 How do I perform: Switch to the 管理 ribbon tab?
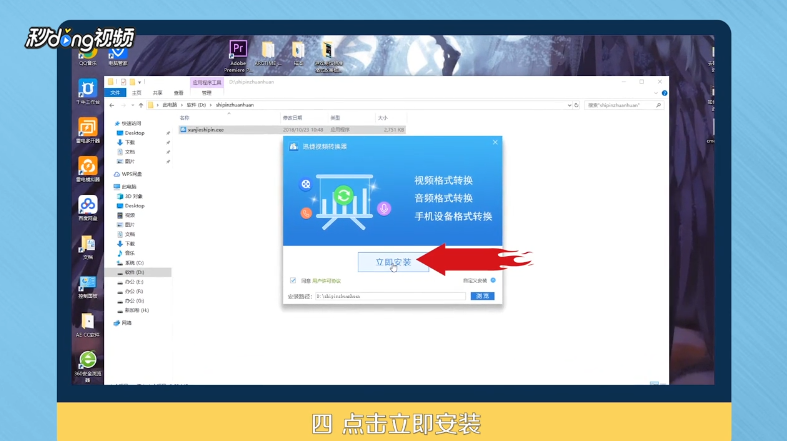(207, 93)
